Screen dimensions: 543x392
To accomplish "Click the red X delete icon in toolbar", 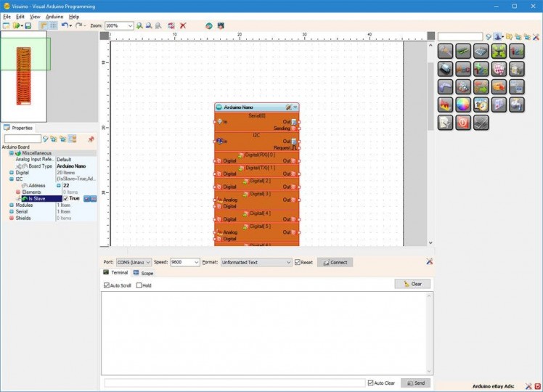I will click(x=183, y=25).
